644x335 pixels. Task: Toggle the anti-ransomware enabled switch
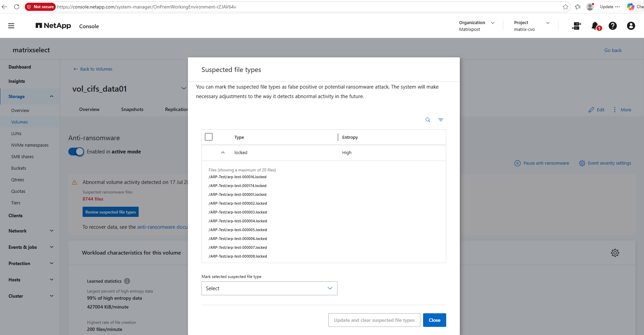[76, 152]
